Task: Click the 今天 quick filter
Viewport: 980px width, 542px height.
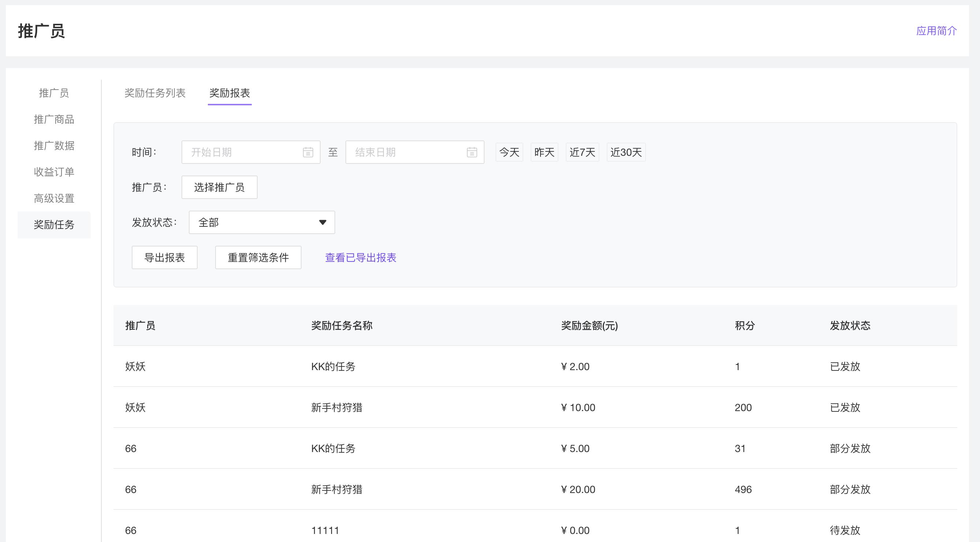Action: tap(509, 153)
